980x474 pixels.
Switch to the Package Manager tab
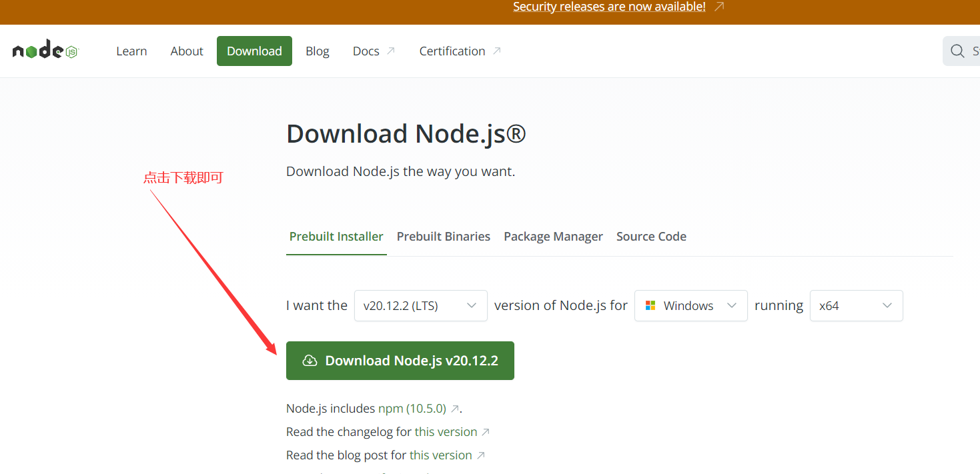click(553, 237)
